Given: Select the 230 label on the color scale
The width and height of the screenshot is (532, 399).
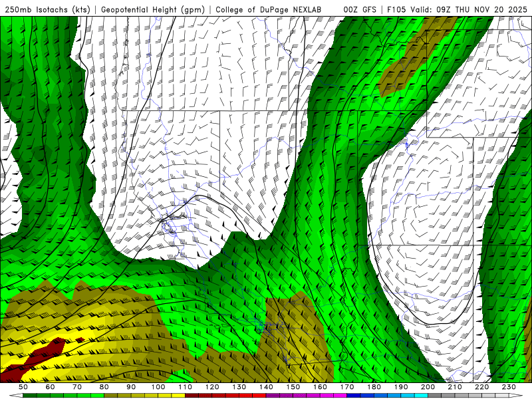Looking at the screenshot, I should [509, 387].
